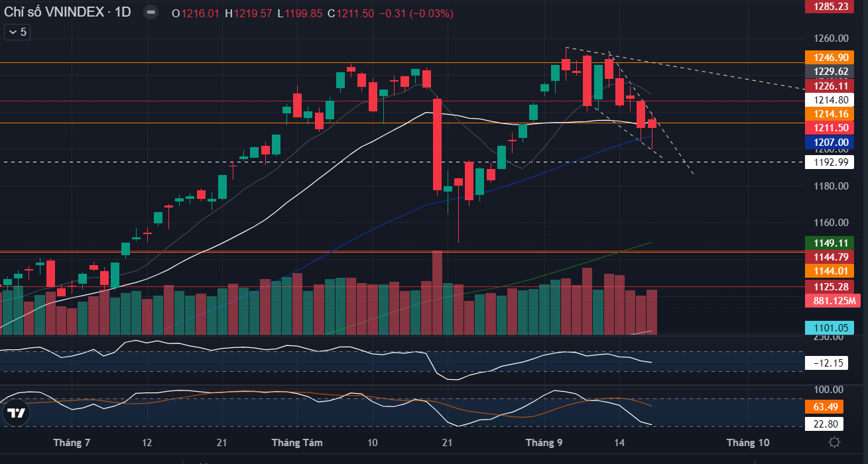
Task: Click the blue 1207.00 price label
Action: (x=829, y=142)
